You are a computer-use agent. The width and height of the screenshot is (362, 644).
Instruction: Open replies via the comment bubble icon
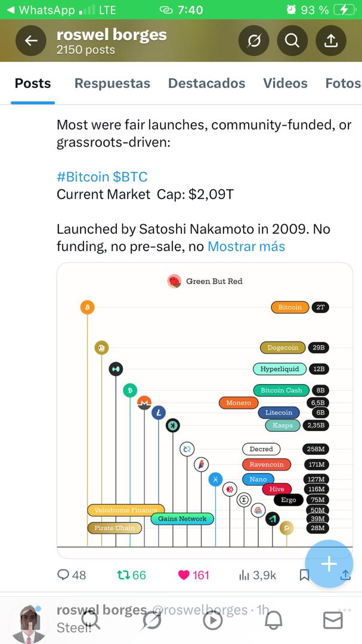pyautogui.click(x=63, y=575)
